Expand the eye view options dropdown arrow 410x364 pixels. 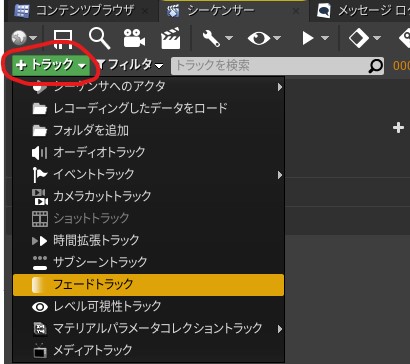point(277,38)
